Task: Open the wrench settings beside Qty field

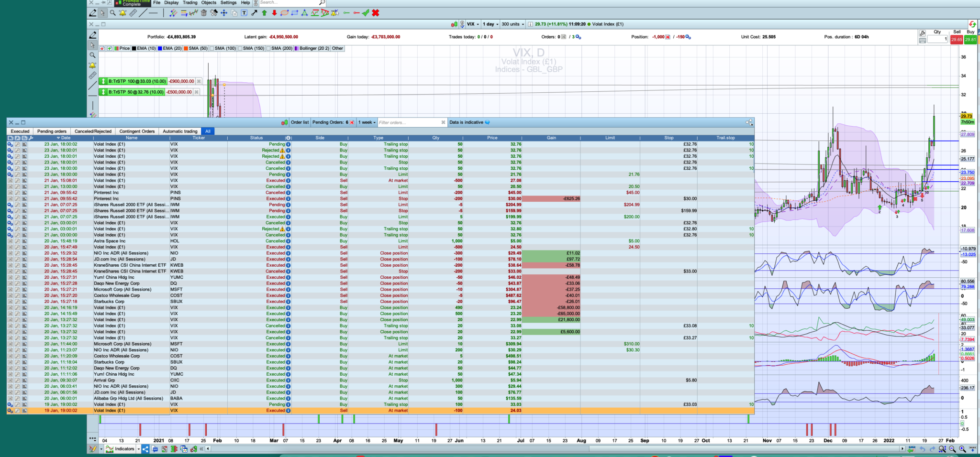Action: [x=922, y=33]
